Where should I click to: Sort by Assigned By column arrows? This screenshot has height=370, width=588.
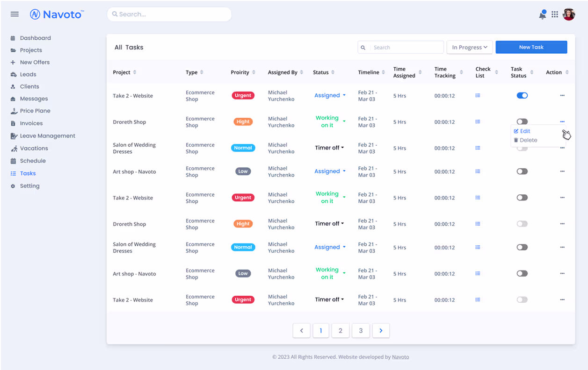(302, 72)
